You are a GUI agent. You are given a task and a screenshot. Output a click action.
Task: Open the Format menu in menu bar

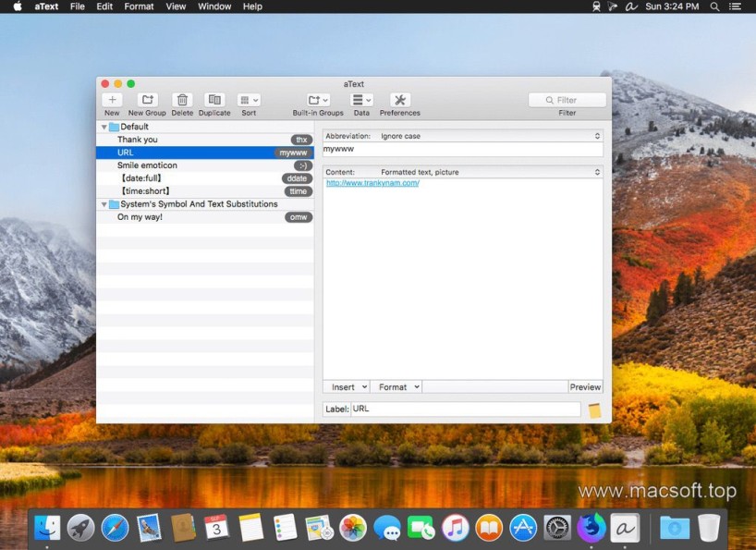[139, 6]
